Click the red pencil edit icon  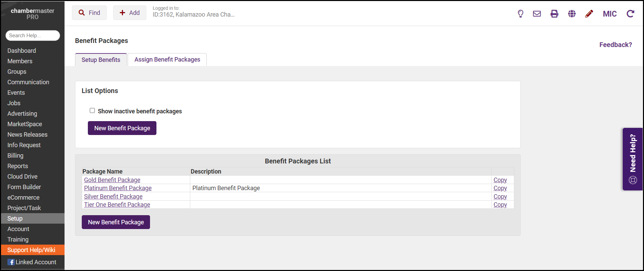(589, 14)
